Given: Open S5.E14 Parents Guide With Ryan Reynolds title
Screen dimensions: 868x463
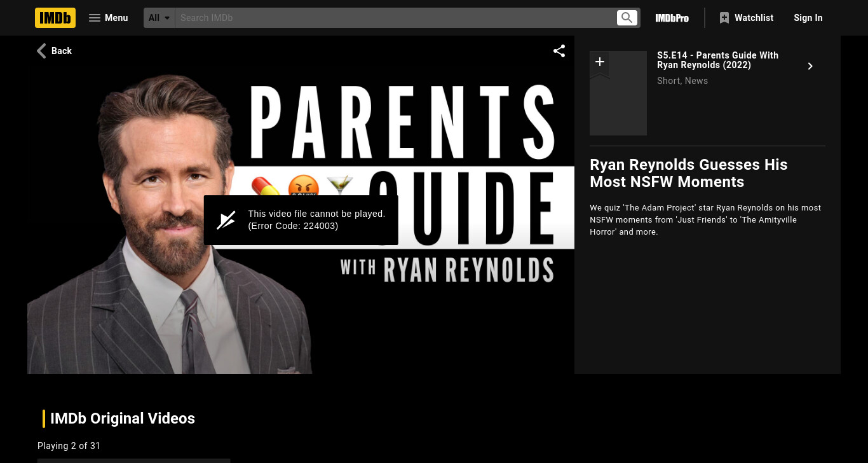Looking at the screenshot, I should (x=717, y=60).
